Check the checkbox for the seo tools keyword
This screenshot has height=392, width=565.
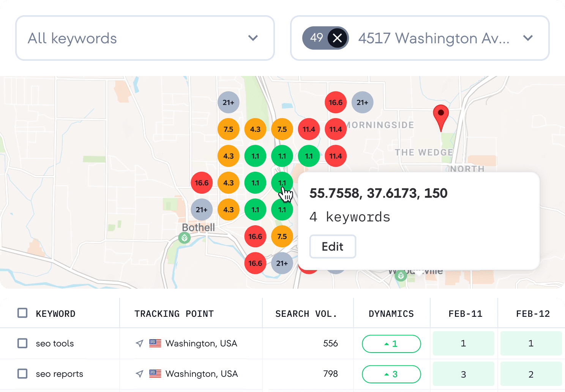click(x=22, y=343)
